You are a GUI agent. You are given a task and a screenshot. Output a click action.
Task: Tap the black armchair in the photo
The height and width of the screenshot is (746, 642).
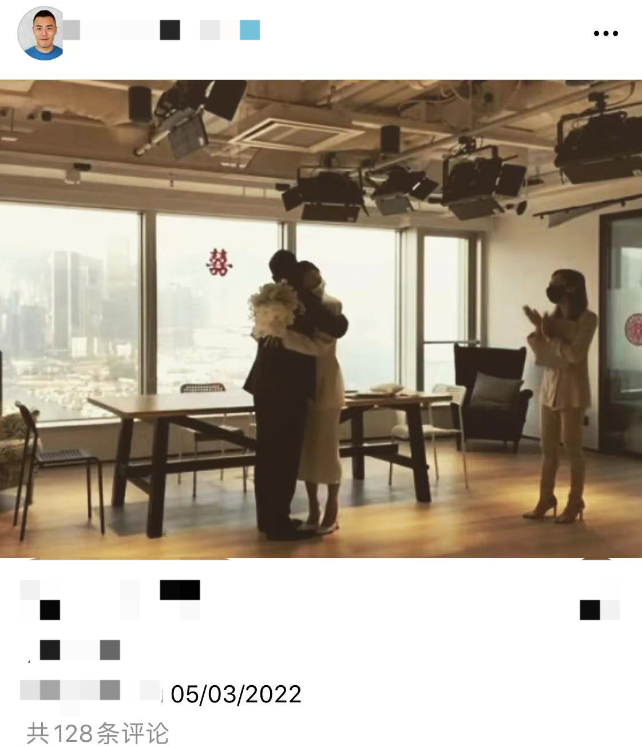tap(491, 397)
